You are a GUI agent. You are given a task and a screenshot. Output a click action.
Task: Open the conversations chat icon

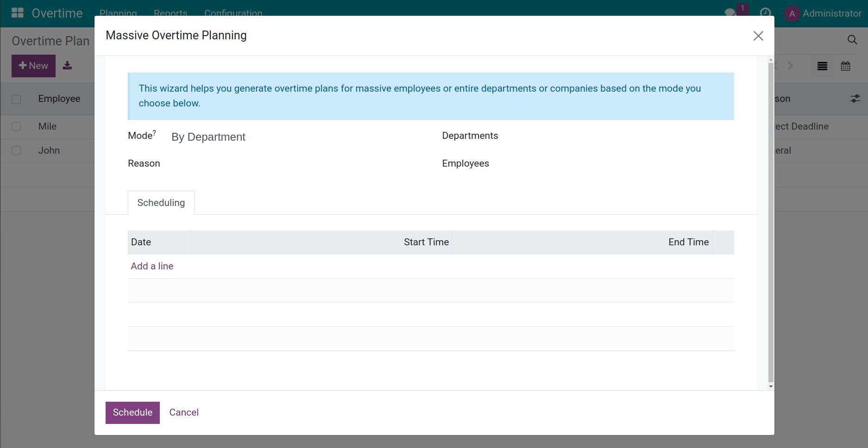[730, 13]
